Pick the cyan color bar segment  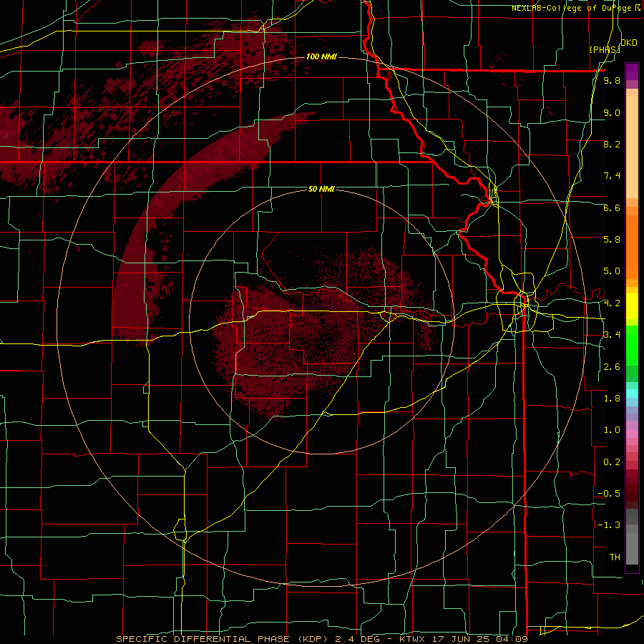tap(632, 394)
